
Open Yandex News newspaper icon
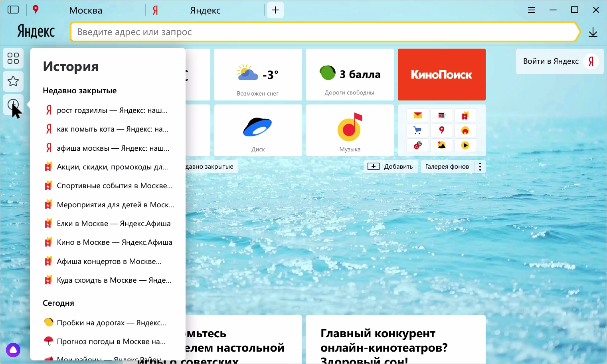(441, 116)
